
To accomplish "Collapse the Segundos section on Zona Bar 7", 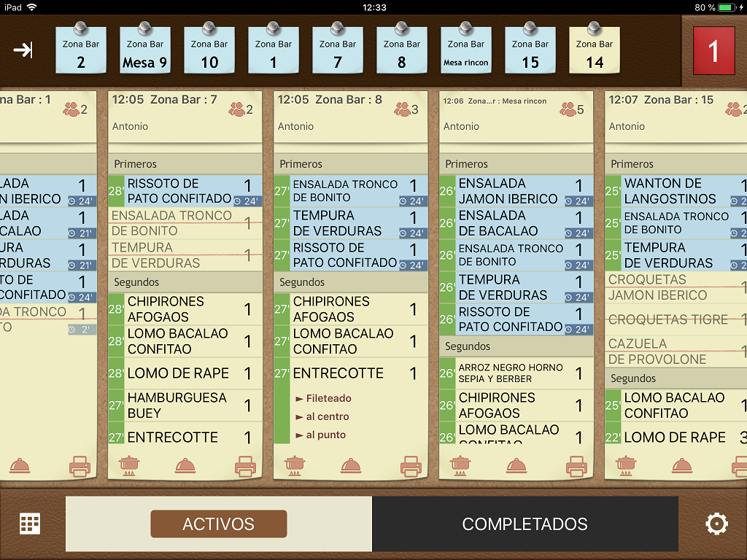I will pyautogui.click(x=185, y=282).
